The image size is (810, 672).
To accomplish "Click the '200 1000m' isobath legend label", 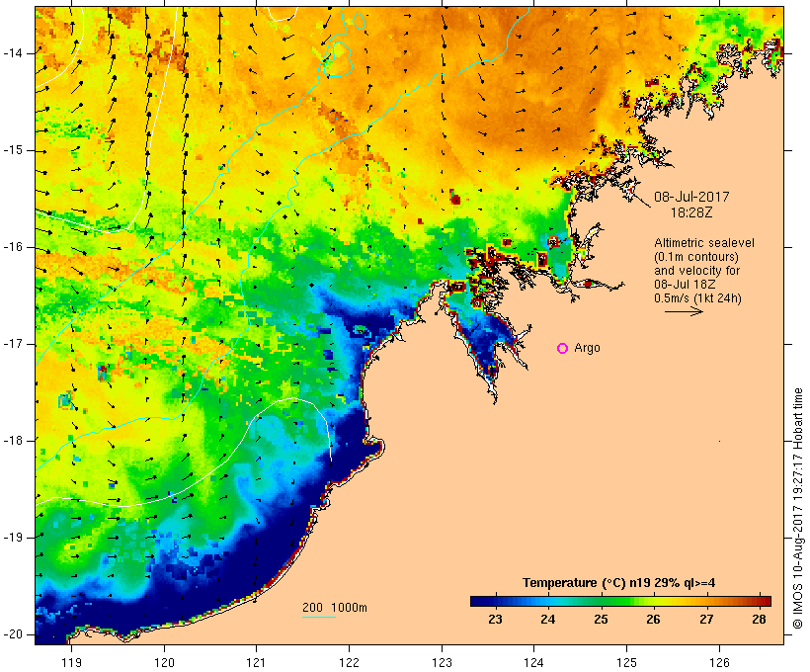I will pos(335,608).
